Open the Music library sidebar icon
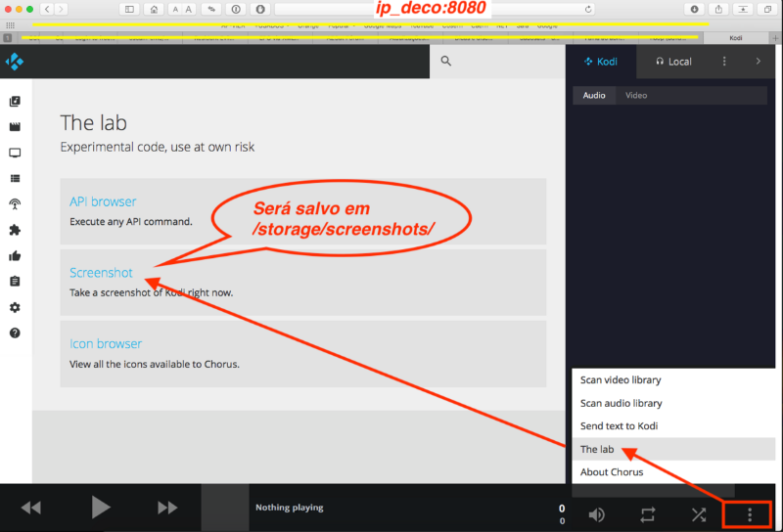 click(15, 102)
